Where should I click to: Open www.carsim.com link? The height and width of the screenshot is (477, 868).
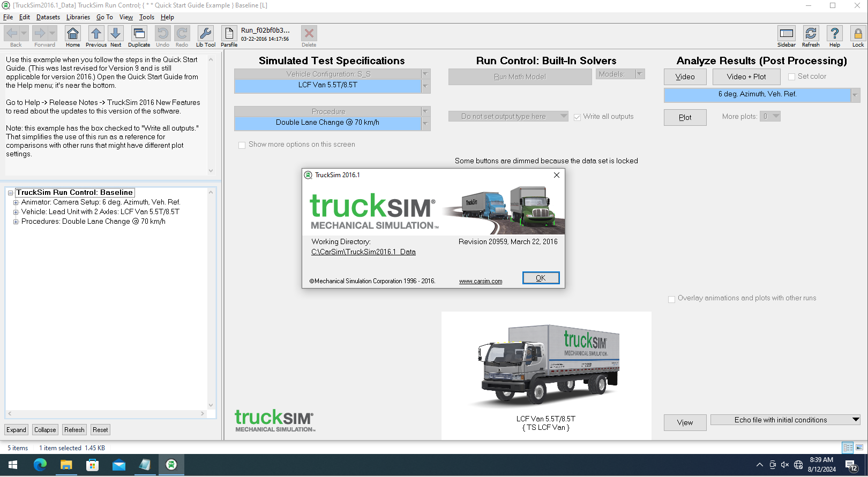[481, 281]
